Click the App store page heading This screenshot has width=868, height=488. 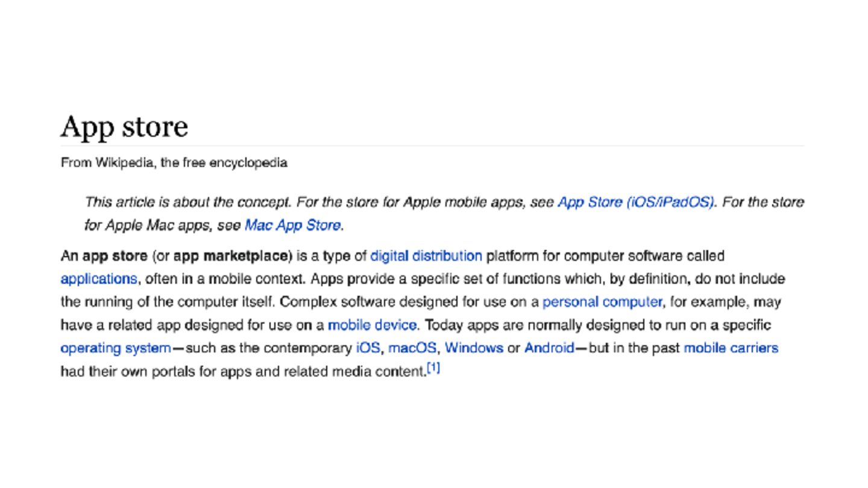coord(124,127)
